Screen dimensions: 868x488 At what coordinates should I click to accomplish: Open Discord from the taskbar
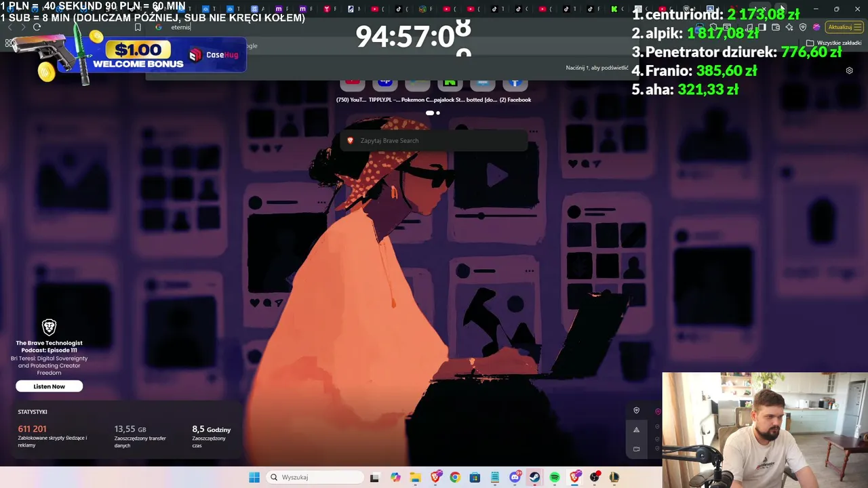515,477
